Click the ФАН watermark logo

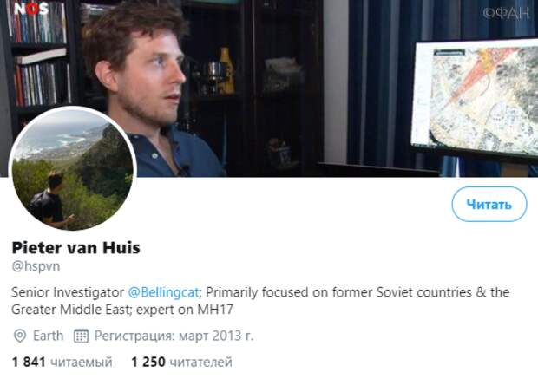[507, 13]
